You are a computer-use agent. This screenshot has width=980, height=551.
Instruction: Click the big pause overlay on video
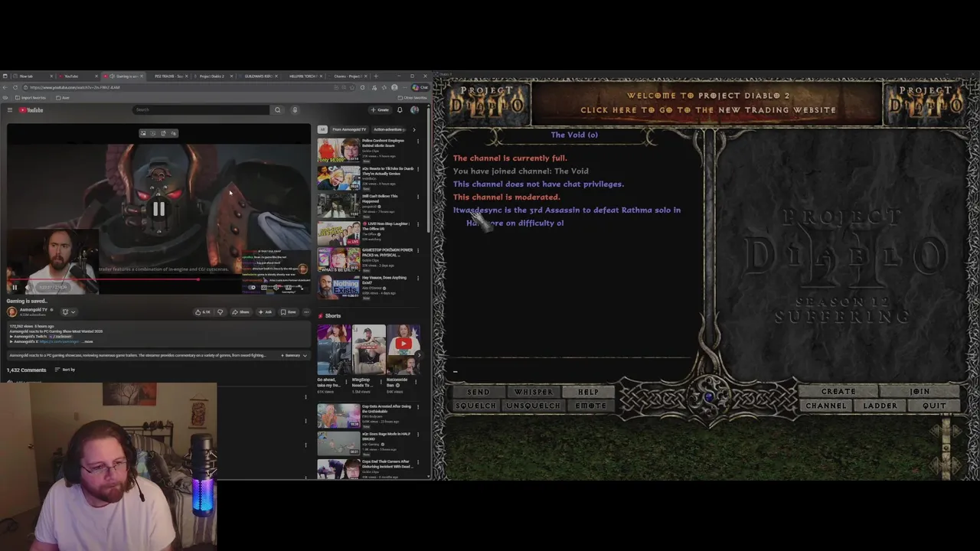(x=158, y=208)
